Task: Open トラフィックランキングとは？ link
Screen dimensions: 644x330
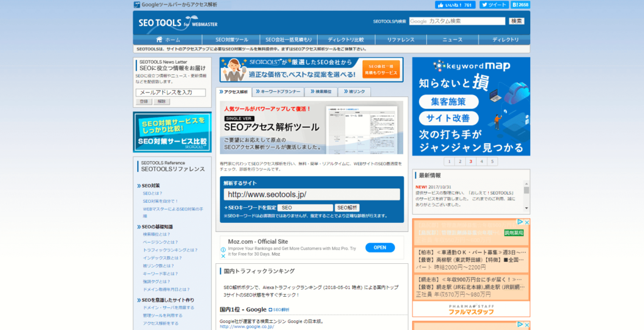Action: [x=170, y=250]
